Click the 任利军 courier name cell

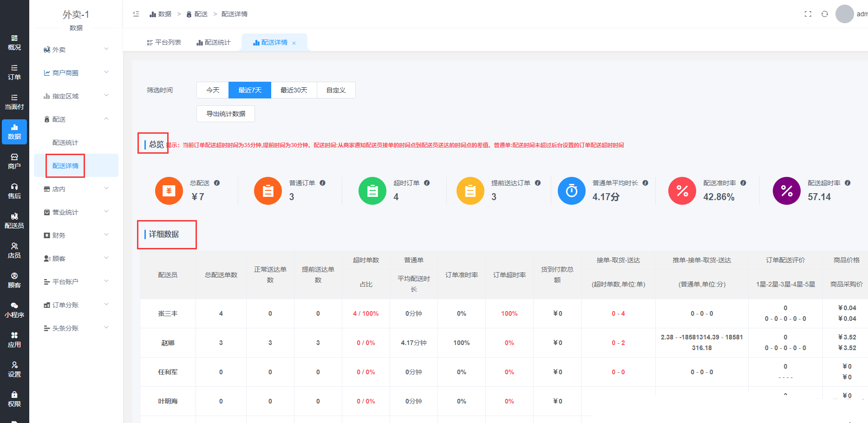point(168,372)
